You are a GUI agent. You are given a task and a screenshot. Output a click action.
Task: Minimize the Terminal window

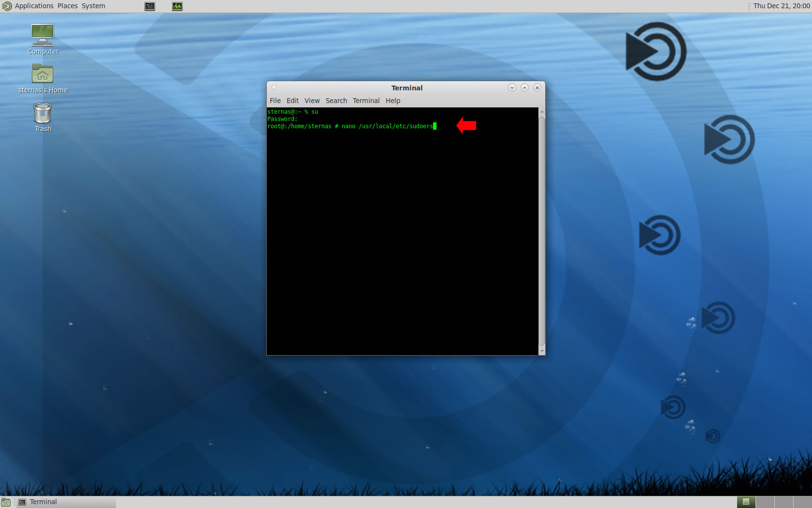point(512,88)
